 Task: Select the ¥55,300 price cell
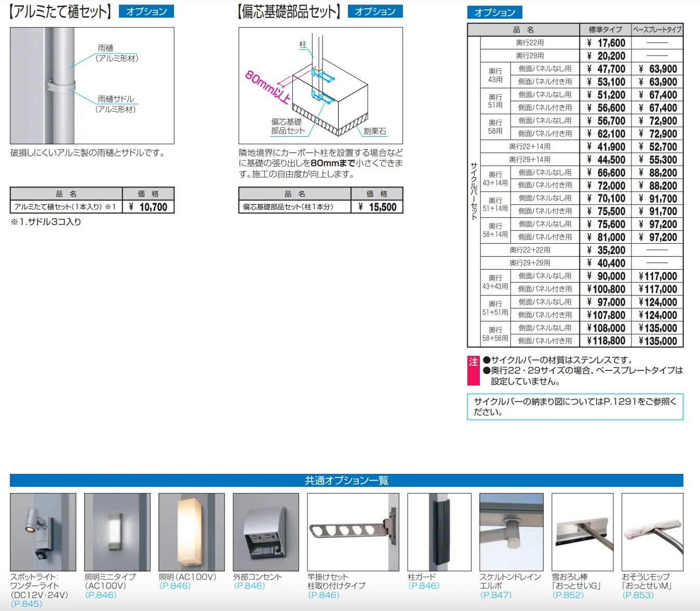point(657,160)
